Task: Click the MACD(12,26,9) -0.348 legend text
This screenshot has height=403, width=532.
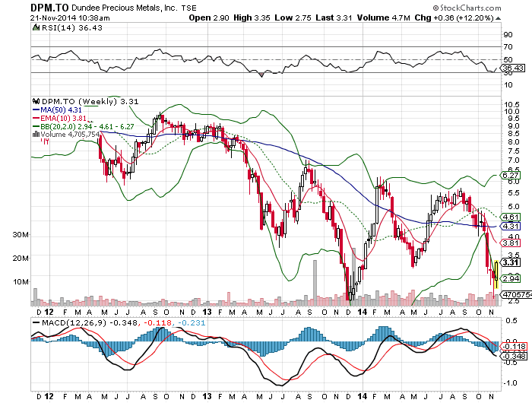Action: pyautogui.click(x=90, y=322)
